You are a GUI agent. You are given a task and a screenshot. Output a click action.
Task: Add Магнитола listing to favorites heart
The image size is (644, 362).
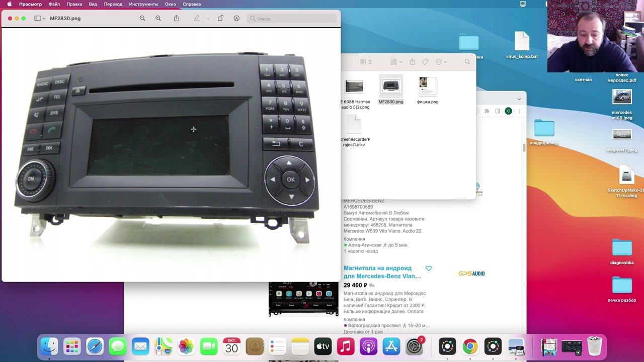(429, 268)
